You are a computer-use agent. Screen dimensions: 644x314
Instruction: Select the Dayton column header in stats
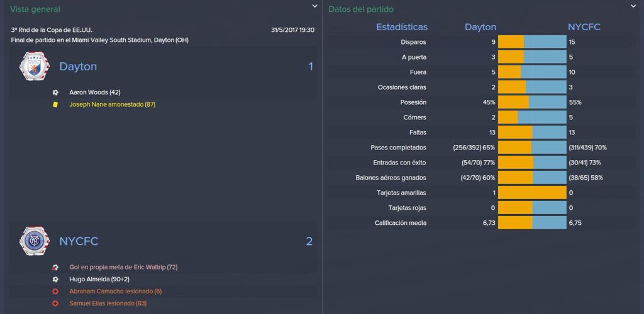click(x=480, y=27)
